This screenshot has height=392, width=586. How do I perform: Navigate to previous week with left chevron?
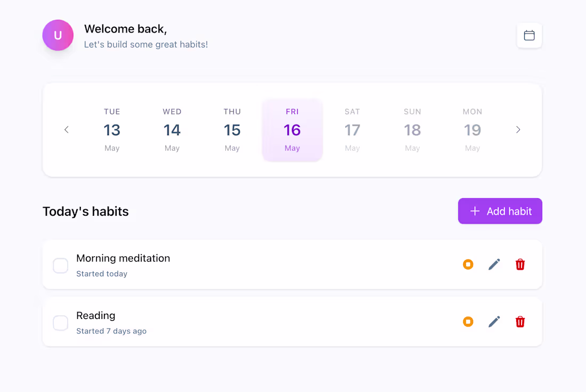[66, 129]
